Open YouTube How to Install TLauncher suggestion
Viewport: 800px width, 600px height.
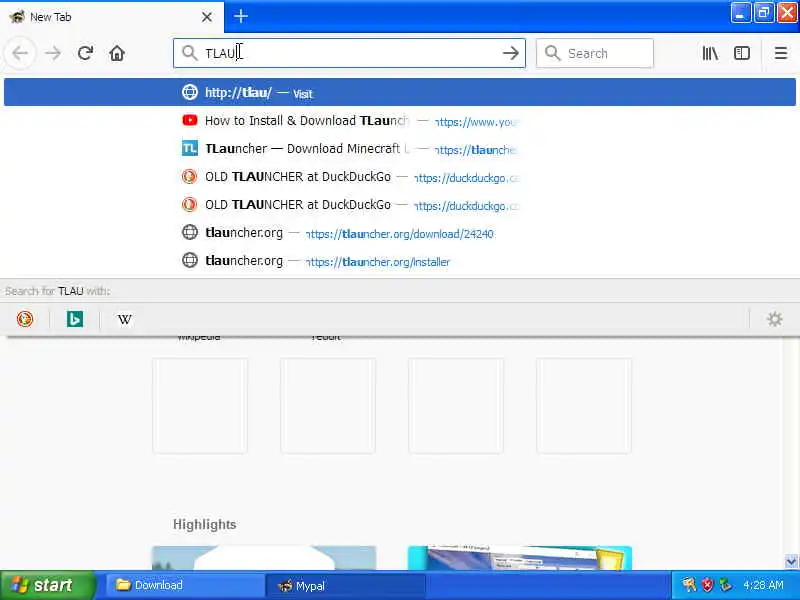pos(399,121)
